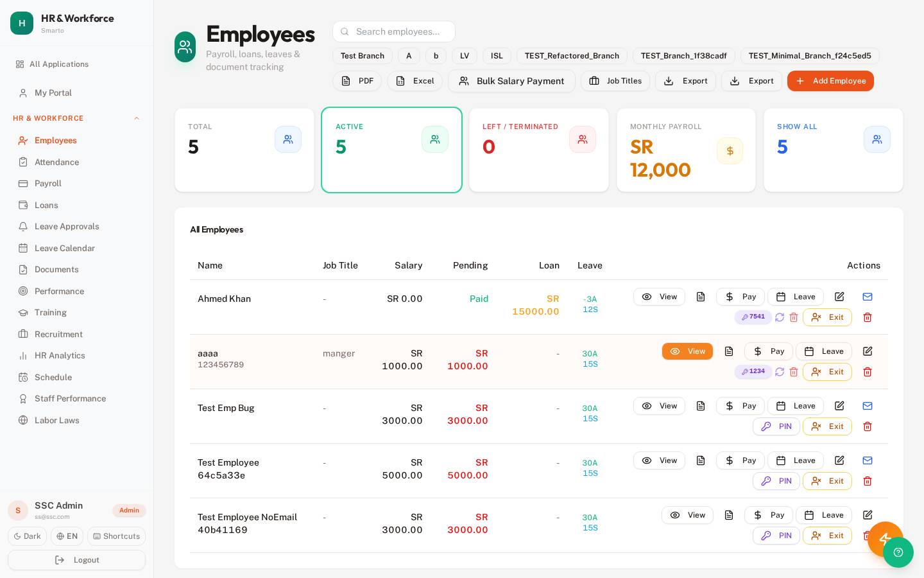Email Ahmed Khan via envelope icon

point(868,297)
